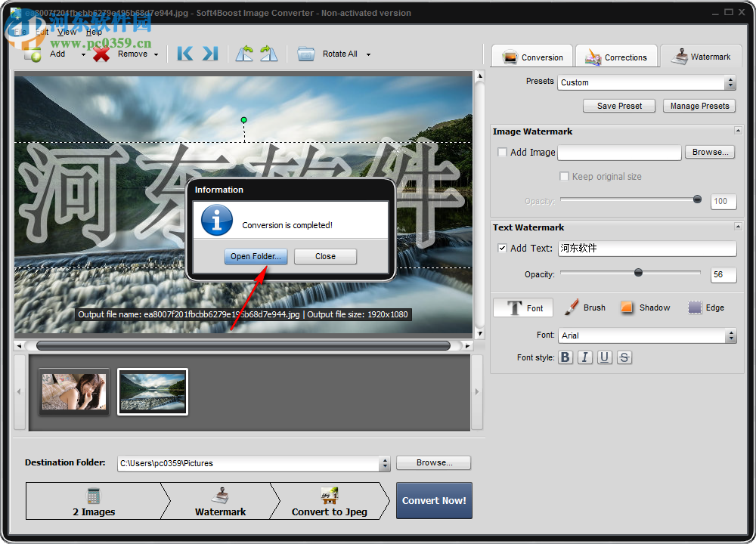Select the waterfall image thumbnail
Screen dimensions: 756x544
coord(152,391)
